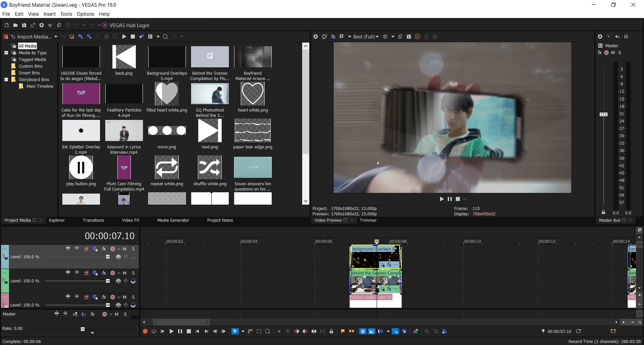Select the Background Overlays event on track 1
This screenshot has height=345, width=644.
coord(376,257)
